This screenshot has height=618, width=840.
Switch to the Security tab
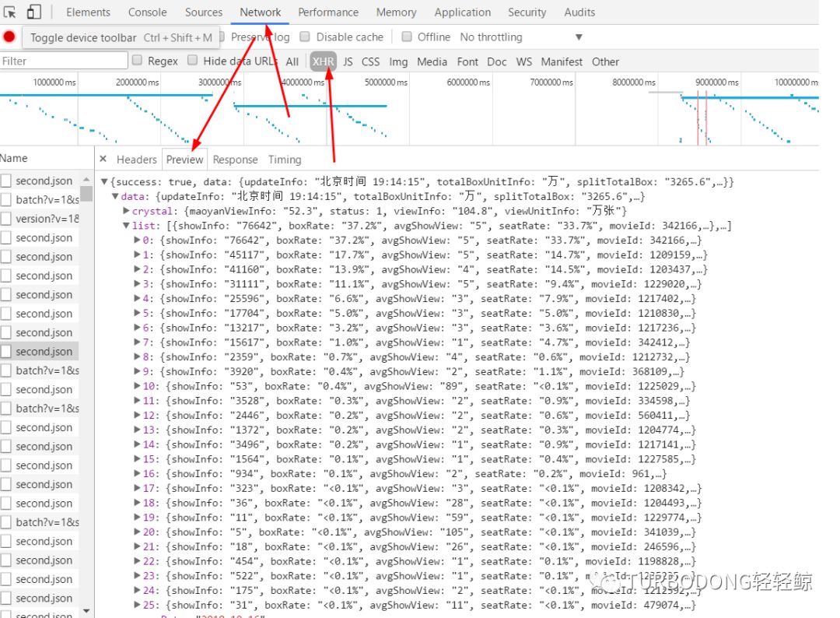pos(527,12)
